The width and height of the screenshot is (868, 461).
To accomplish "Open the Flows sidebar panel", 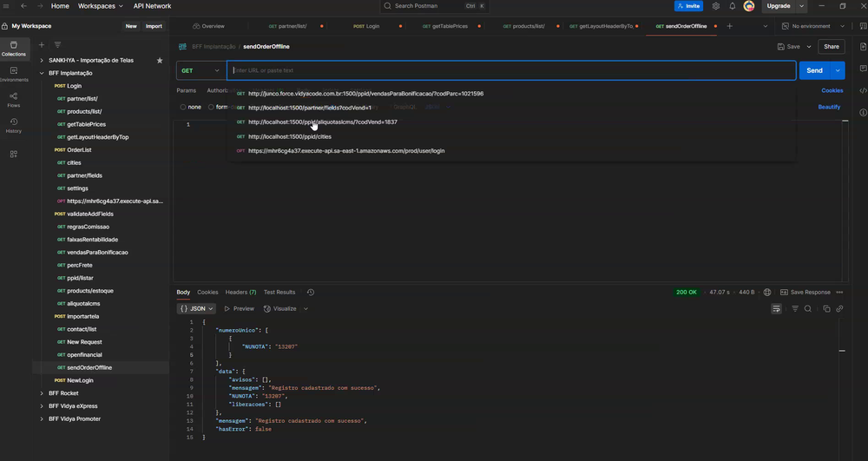I will pyautogui.click(x=14, y=100).
